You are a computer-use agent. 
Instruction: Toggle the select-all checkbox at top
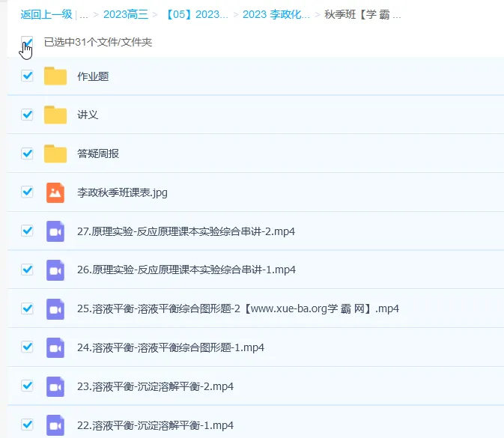[27, 42]
